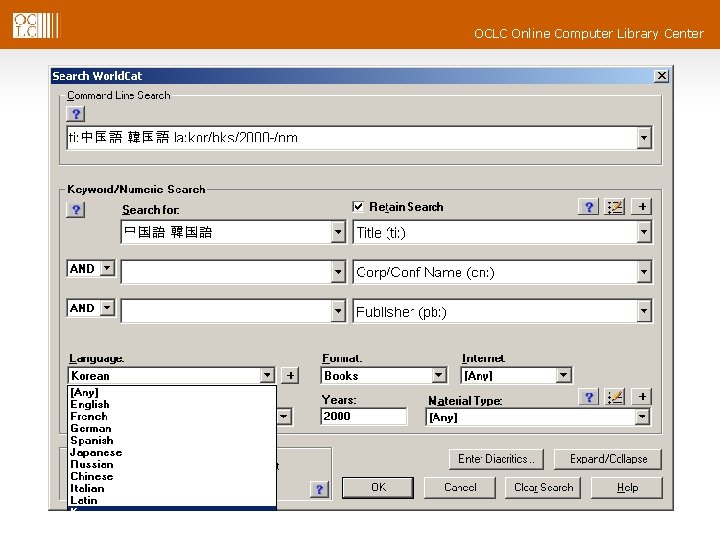Collapse the Language Korean dropdown arrow
This screenshot has height=540, width=720.
tap(267, 376)
